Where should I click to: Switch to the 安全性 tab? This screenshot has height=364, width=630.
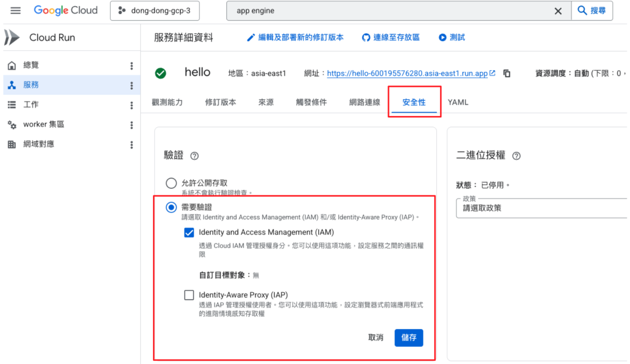414,102
